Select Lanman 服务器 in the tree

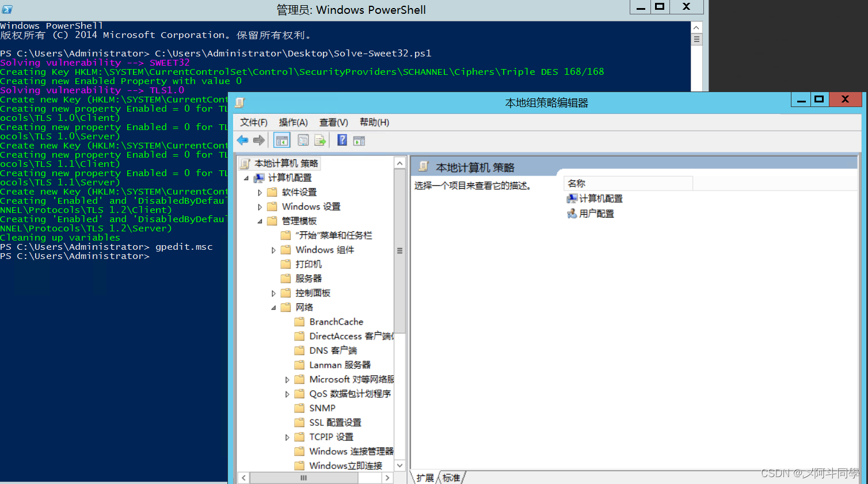coord(340,365)
